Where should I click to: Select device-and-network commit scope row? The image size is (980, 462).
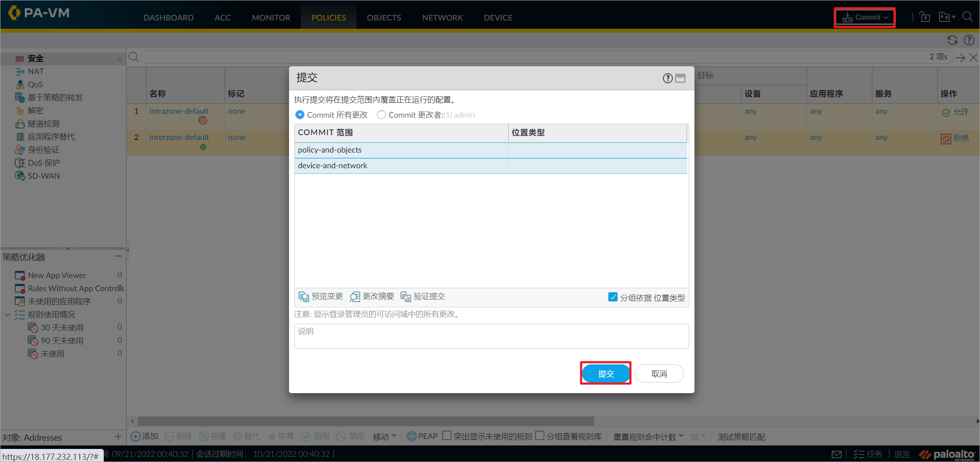coord(490,166)
